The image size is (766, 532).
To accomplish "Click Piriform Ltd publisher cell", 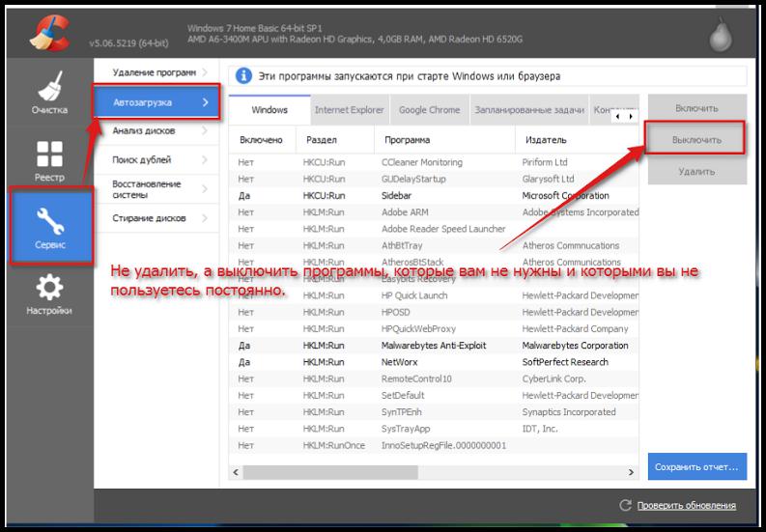I will pos(545,162).
